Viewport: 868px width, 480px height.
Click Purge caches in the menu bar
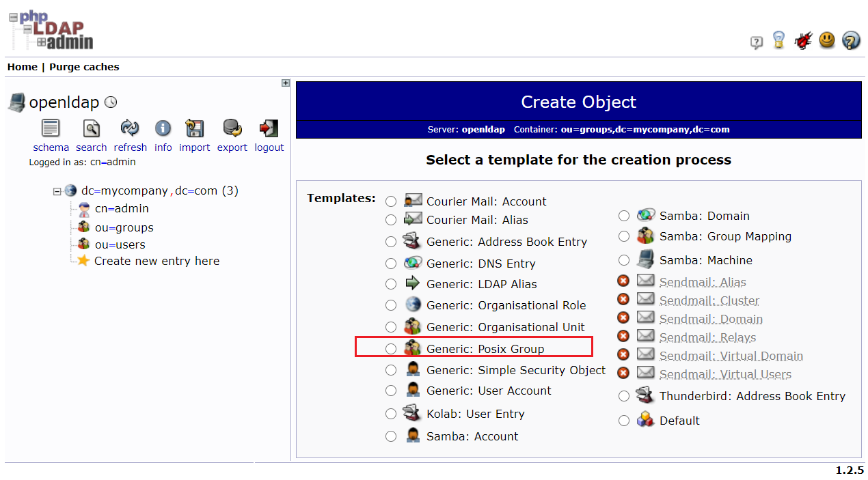click(83, 66)
